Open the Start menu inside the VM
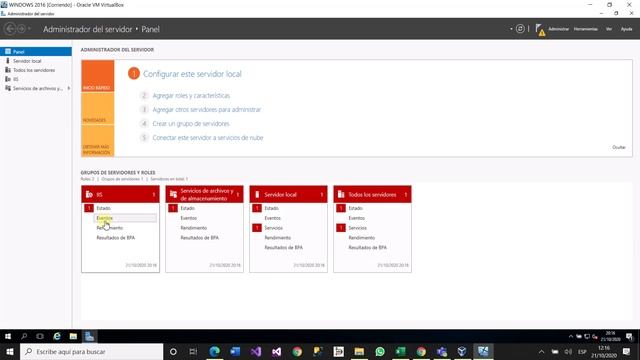 coord(8,336)
